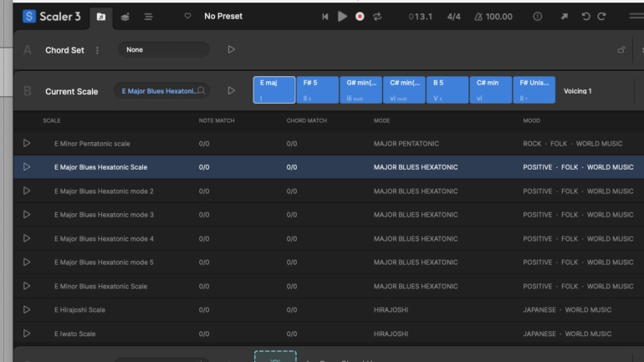Open the info circle icon
This screenshot has height=362, width=644.
pos(538,15)
